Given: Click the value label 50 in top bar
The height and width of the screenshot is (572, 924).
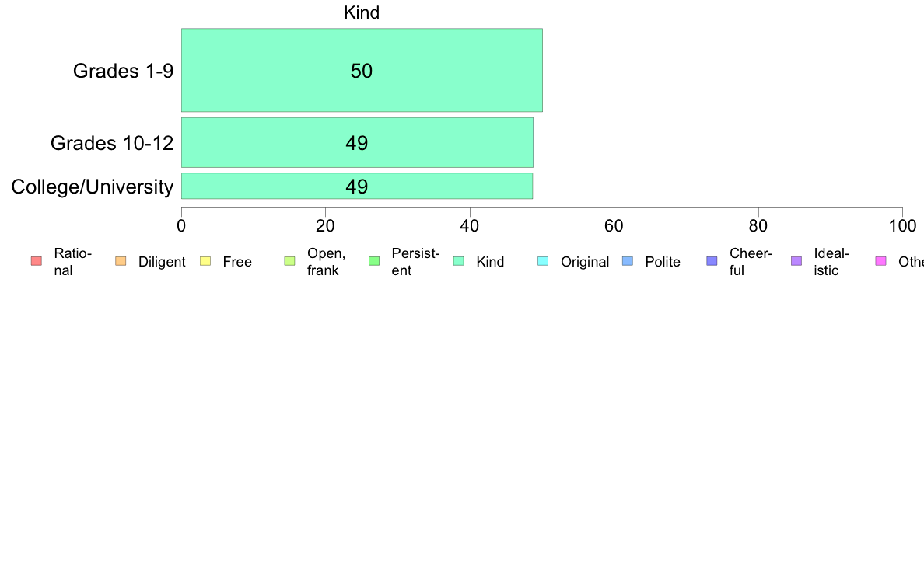Looking at the screenshot, I should [x=361, y=71].
